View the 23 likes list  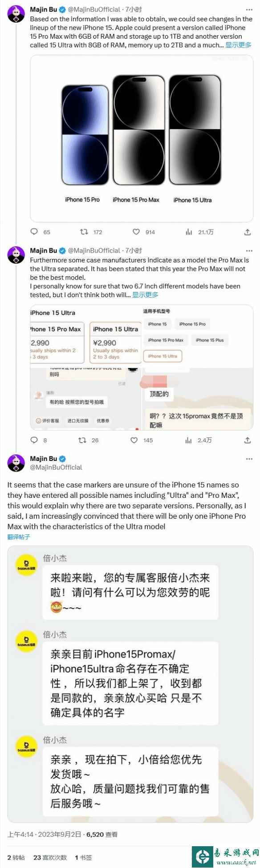coord(50,857)
